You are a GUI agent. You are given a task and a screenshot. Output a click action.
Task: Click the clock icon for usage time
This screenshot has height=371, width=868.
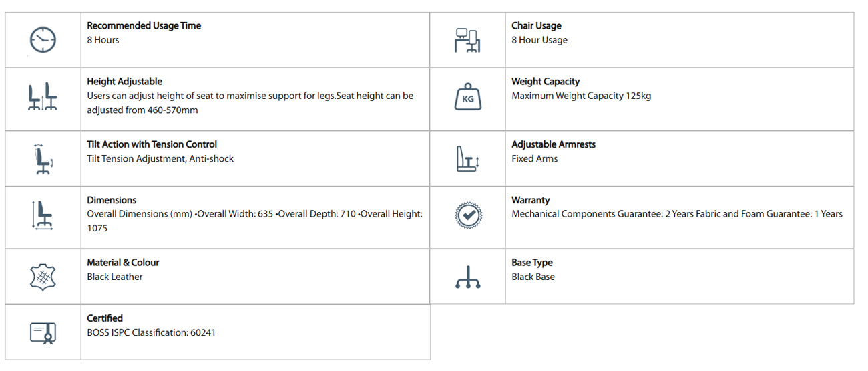(43, 39)
